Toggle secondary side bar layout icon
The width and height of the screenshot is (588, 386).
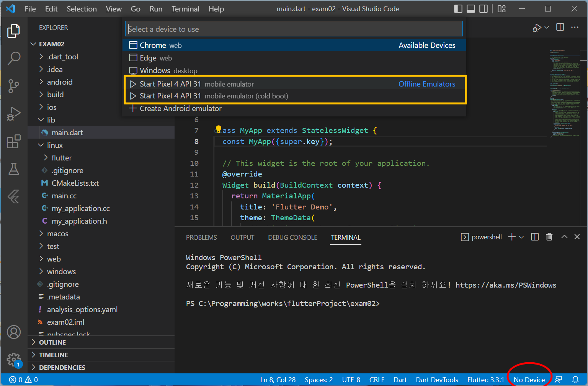[483, 9]
